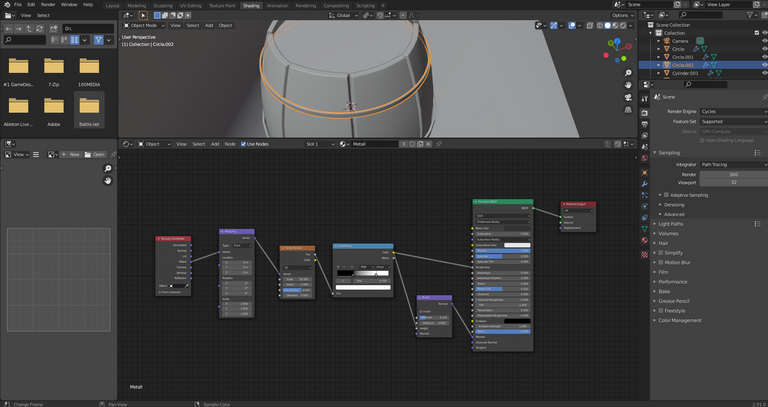This screenshot has height=407, width=768.
Task: Click the New image button
Action: click(73, 155)
